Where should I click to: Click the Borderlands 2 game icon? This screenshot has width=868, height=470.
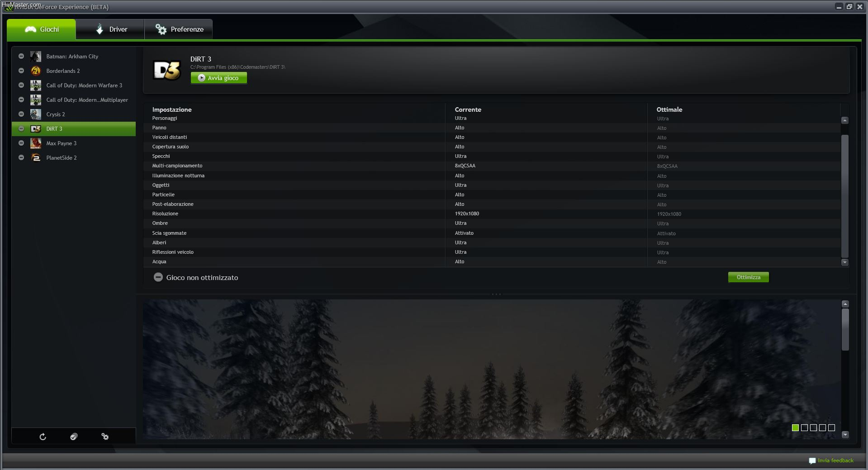pyautogui.click(x=36, y=71)
